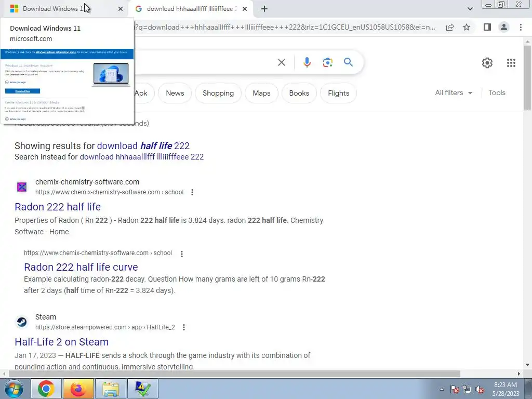Open the Chrome profile avatar menu
Image resolution: width=532 pixels, height=399 pixels.
point(504,27)
